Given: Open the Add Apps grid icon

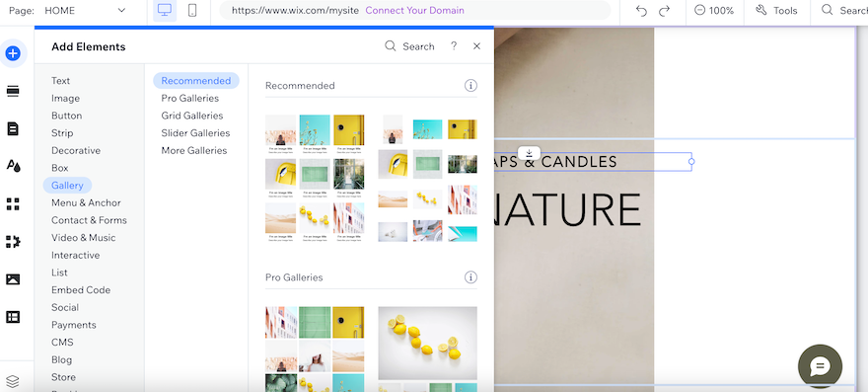Looking at the screenshot, I should 13,203.
